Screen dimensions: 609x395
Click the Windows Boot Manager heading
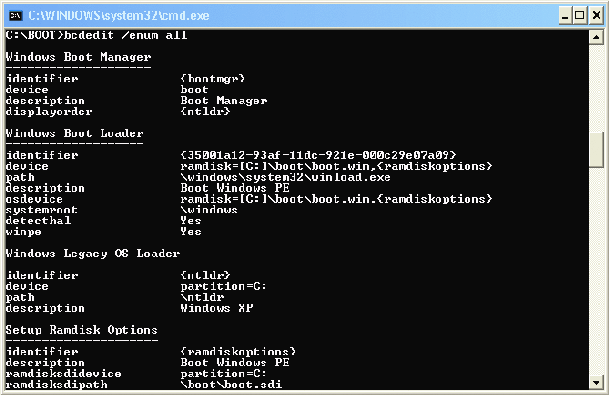click(78, 57)
